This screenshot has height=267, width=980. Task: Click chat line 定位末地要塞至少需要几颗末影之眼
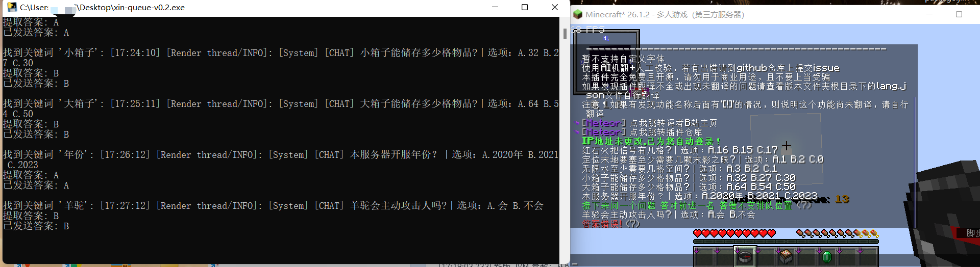[702, 159]
